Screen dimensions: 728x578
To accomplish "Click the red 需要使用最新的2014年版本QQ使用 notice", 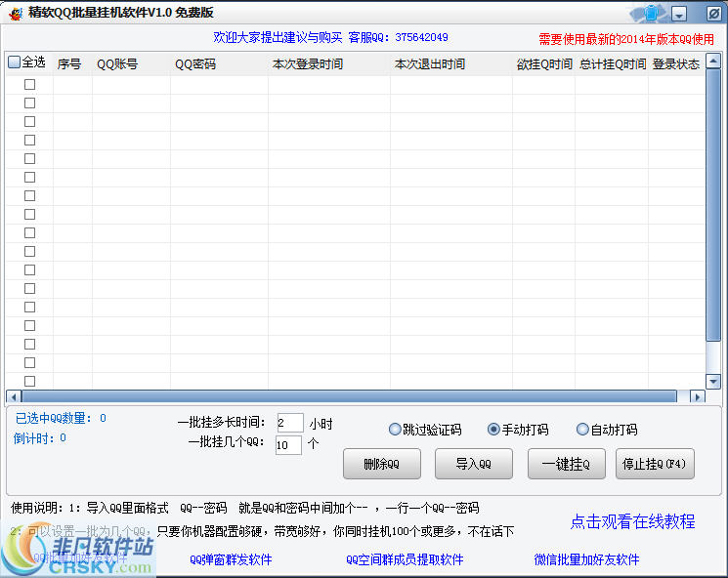I will click(x=626, y=39).
